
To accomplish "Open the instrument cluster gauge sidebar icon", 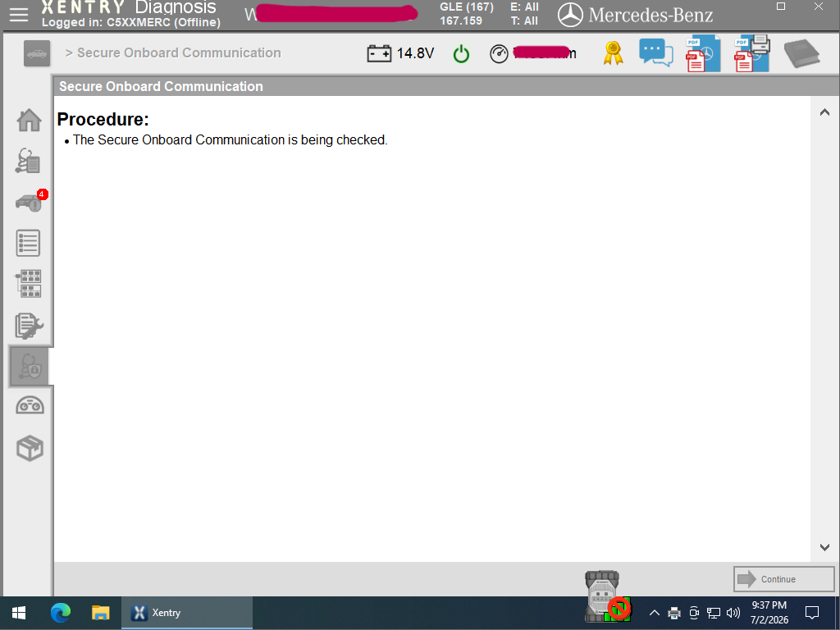I will pyautogui.click(x=30, y=405).
